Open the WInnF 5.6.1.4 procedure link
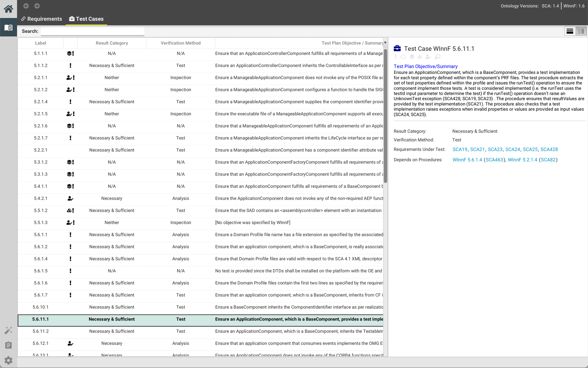 tap(467, 160)
